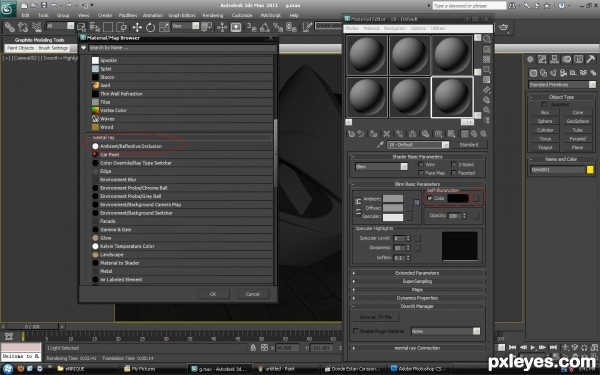Enable the Face Map checkbox

click(x=421, y=173)
